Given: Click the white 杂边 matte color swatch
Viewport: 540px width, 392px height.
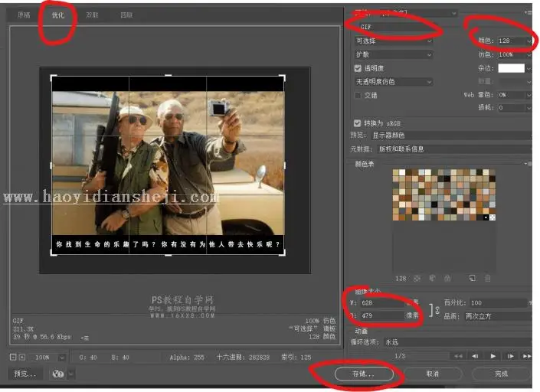Looking at the screenshot, I should pos(512,68).
